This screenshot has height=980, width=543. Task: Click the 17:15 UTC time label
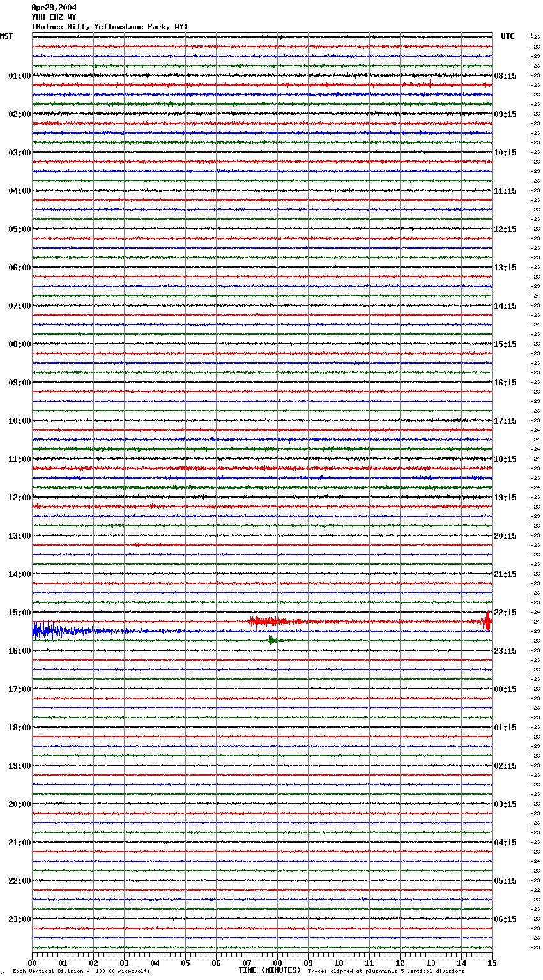pyautogui.click(x=505, y=421)
